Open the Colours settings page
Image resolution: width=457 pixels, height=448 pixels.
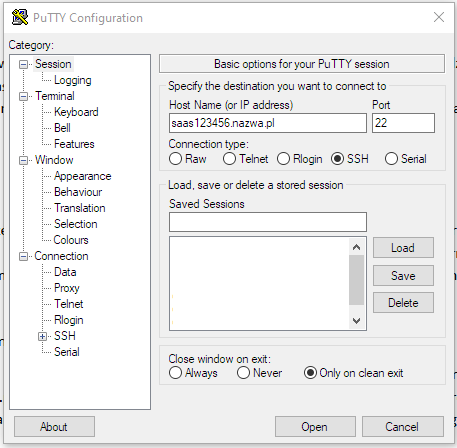tap(71, 240)
